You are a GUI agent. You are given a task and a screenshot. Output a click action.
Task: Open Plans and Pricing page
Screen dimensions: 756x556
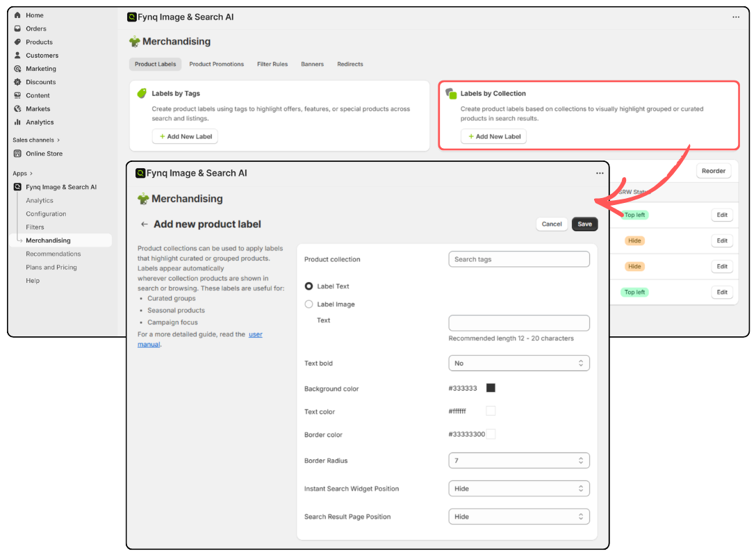pyautogui.click(x=51, y=267)
